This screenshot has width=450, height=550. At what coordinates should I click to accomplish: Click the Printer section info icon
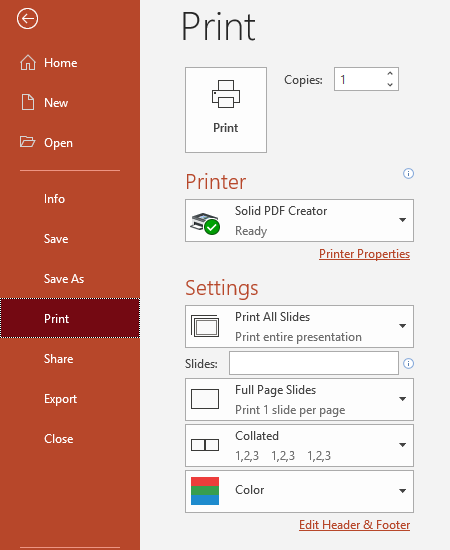408,173
